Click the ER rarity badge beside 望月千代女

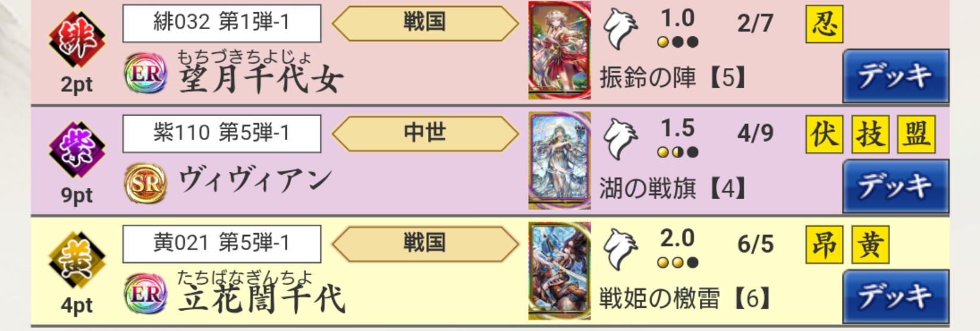coord(146,73)
